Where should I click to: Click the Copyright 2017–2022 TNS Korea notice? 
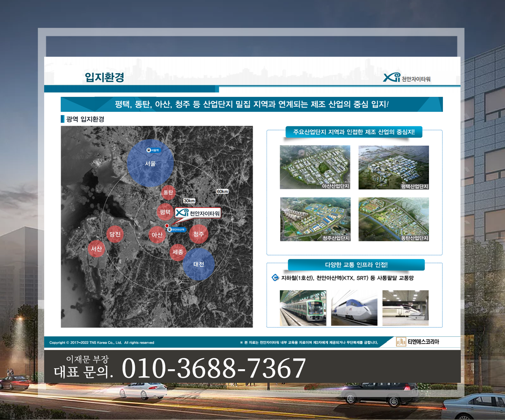[x=102, y=343]
